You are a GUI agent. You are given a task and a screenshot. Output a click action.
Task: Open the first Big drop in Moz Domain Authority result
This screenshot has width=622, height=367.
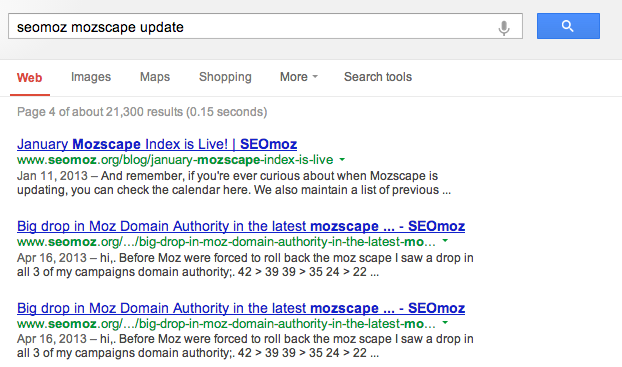click(x=241, y=226)
